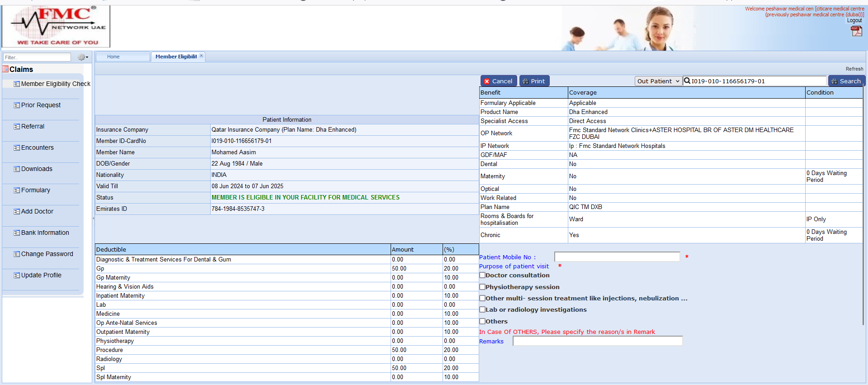Image resolution: width=868 pixels, height=385 pixels.
Task: Tick the Physiotherapy session checkbox
Action: [482, 287]
